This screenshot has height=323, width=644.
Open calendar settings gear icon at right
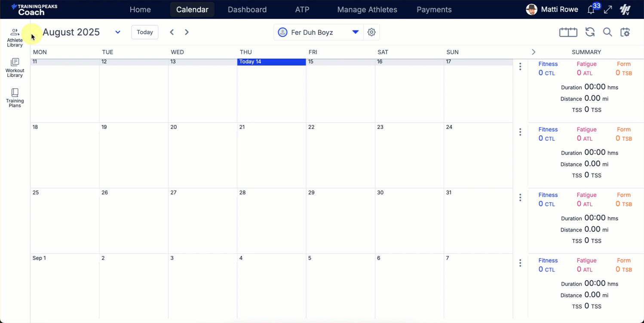point(625,32)
